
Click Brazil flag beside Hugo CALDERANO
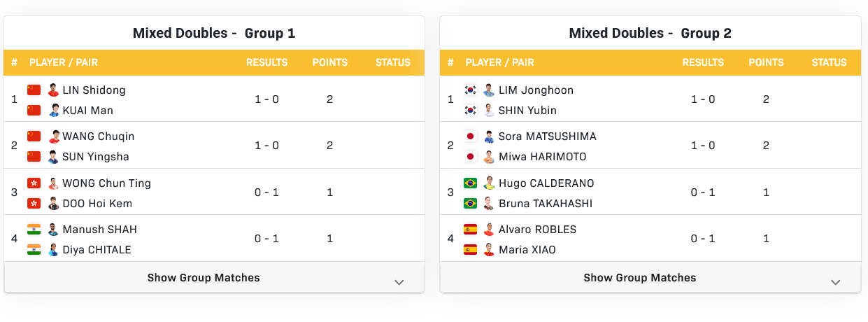point(470,183)
